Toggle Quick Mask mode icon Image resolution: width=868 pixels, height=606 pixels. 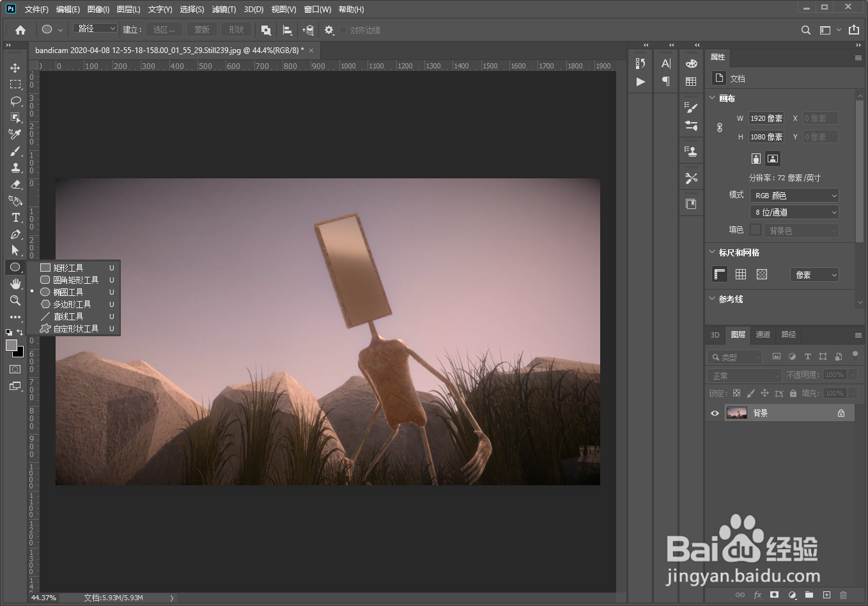coord(15,369)
